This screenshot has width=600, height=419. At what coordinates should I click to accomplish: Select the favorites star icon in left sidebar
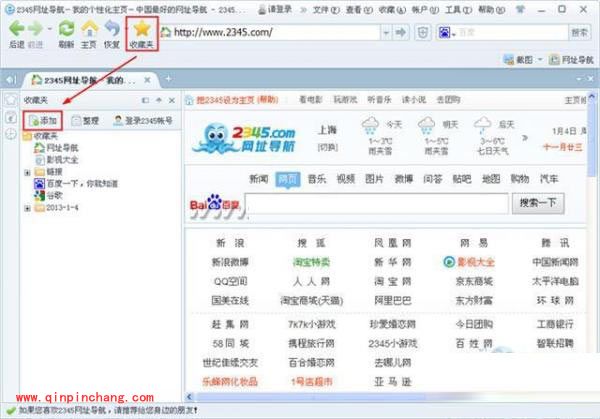[11, 100]
